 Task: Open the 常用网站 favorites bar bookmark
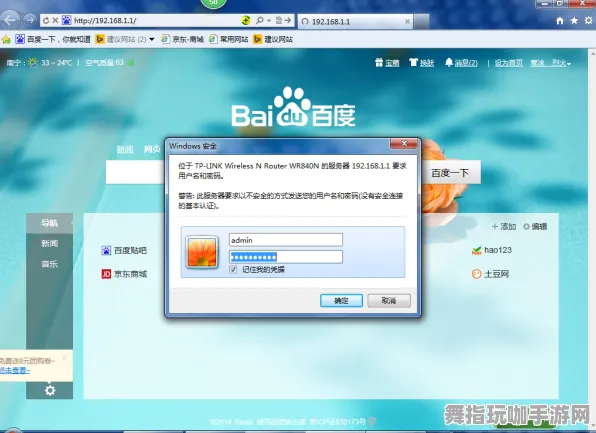pyautogui.click(x=228, y=39)
